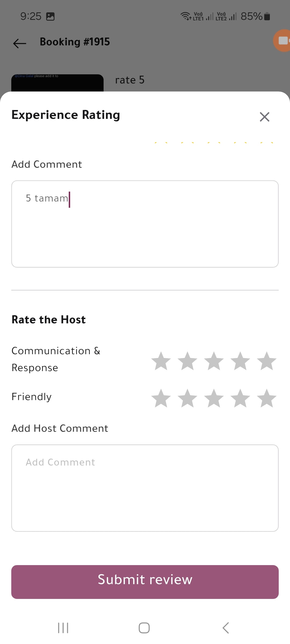
Task: Rate Friendly five stars
Action: 267,398
